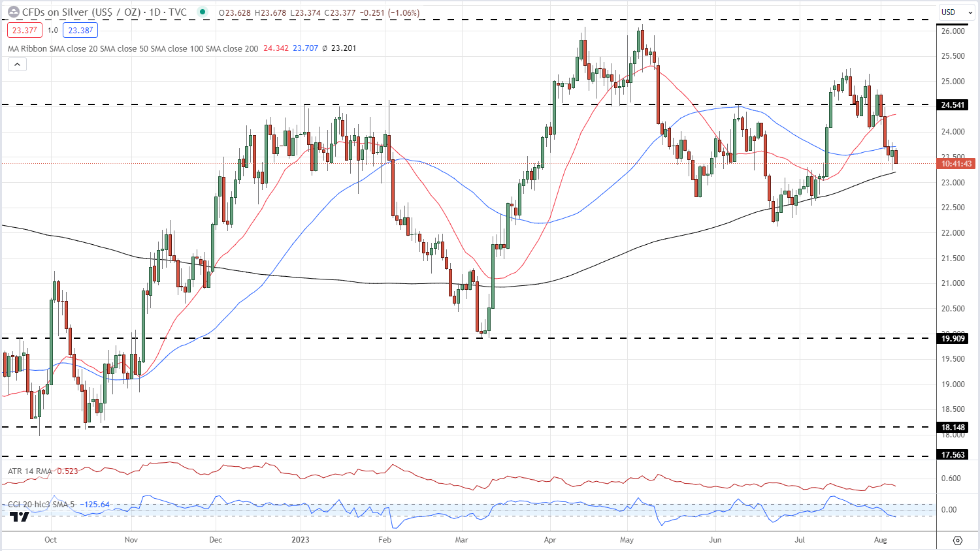This screenshot has height=551, width=980.
Task: Click the green market status dot
Action: [203, 12]
